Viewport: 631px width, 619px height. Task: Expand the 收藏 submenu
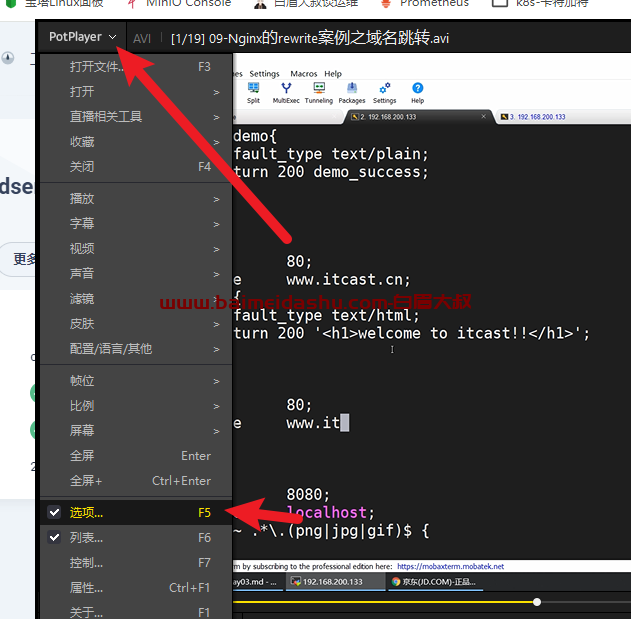click(x=136, y=142)
